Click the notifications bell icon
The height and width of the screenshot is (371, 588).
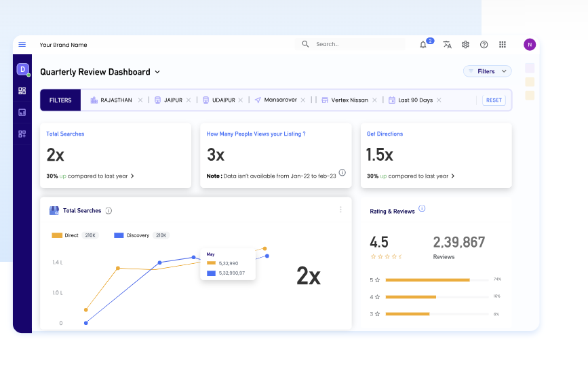click(x=423, y=45)
